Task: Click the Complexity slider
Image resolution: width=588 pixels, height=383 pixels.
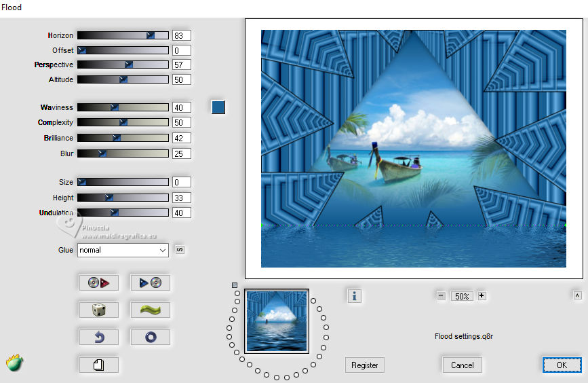Action: click(123, 122)
